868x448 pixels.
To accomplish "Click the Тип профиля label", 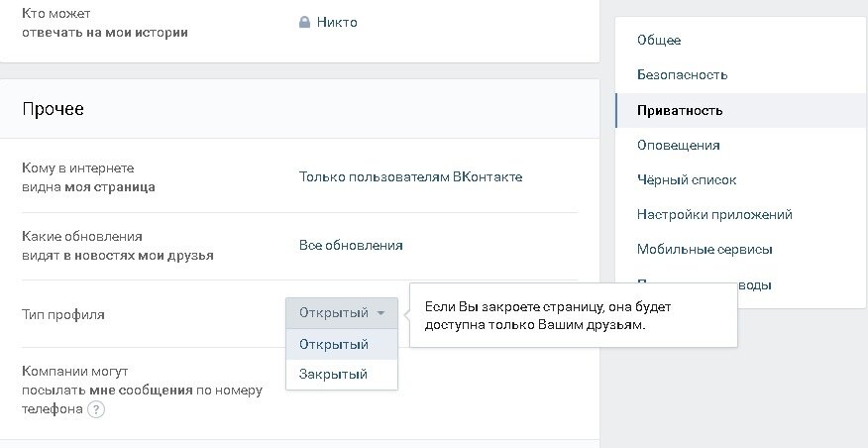I will click(x=63, y=314).
